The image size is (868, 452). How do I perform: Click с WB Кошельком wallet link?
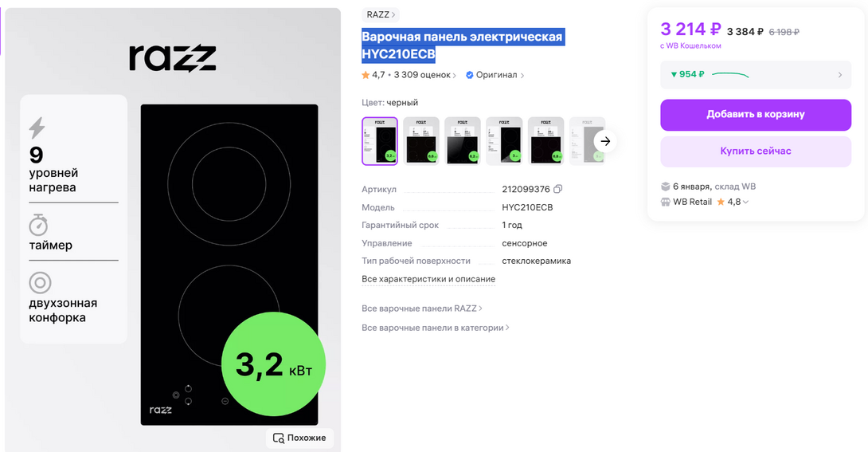(x=690, y=46)
